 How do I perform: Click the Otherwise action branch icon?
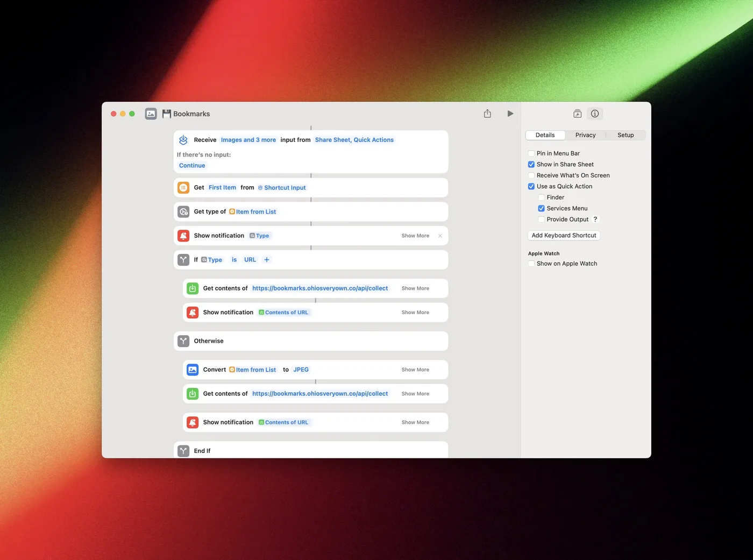pos(183,341)
